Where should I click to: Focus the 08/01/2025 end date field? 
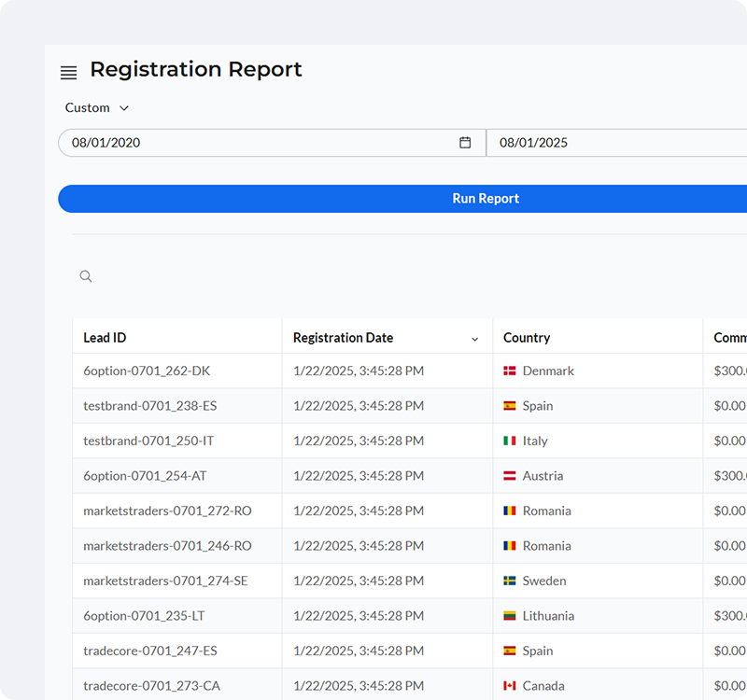pyautogui.click(x=616, y=143)
